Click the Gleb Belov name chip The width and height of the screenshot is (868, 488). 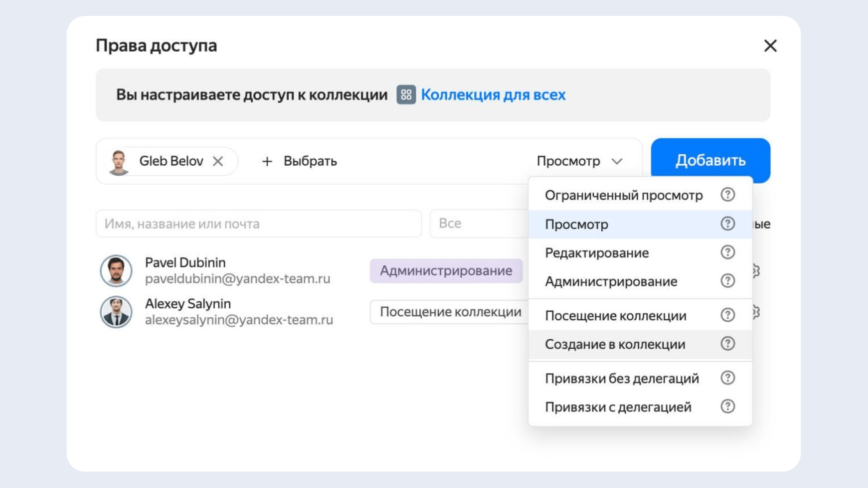(171, 161)
